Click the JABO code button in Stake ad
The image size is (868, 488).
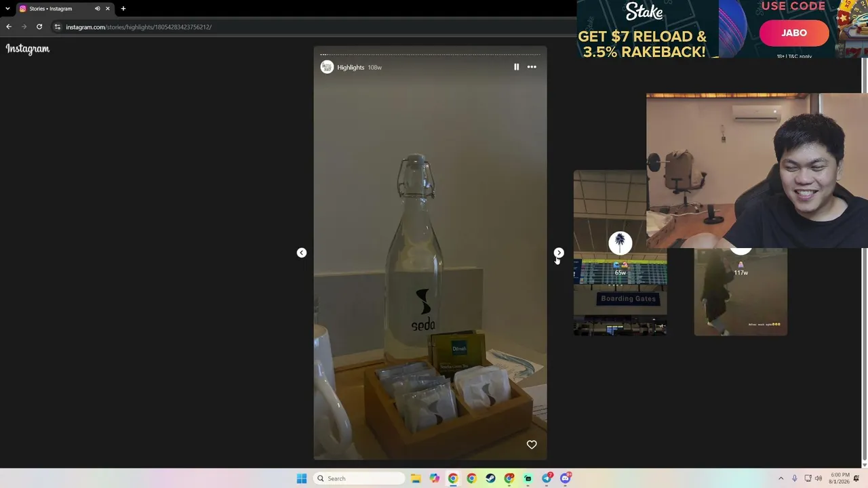pyautogui.click(x=794, y=33)
